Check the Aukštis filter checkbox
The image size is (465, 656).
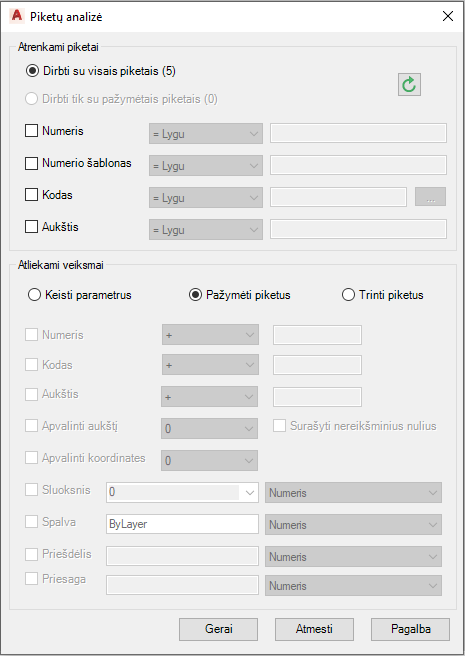click(31, 227)
